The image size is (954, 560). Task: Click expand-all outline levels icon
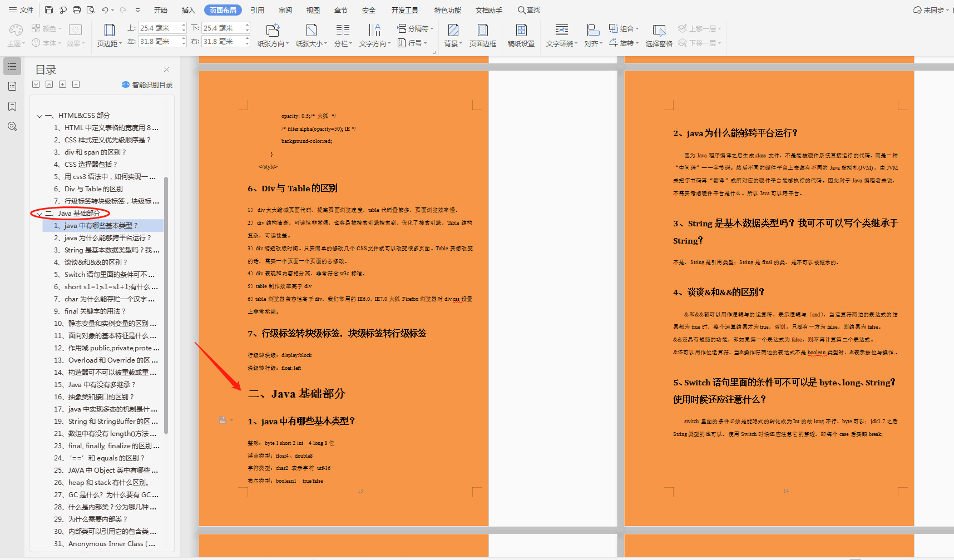coord(63,85)
